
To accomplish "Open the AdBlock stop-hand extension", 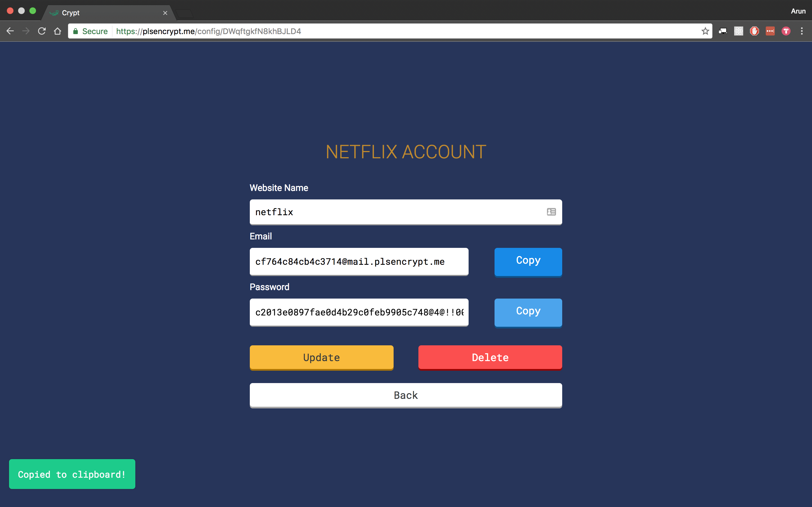I will (754, 31).
